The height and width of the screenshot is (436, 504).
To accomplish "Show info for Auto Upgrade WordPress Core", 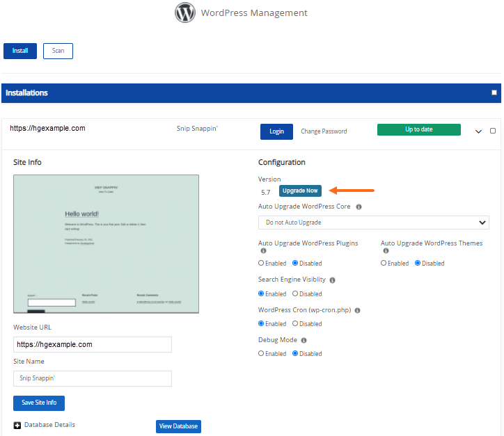I will pos(359,207).
